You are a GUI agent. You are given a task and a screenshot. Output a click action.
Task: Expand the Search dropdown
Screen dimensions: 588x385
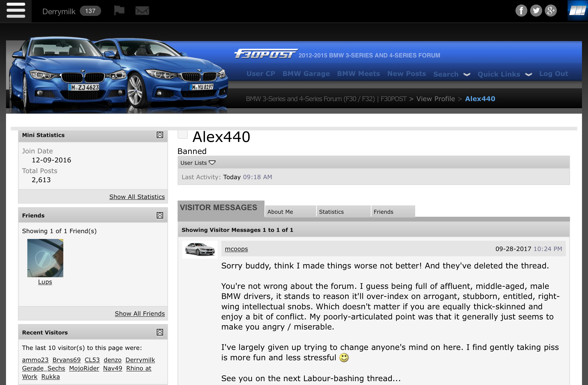452,74
